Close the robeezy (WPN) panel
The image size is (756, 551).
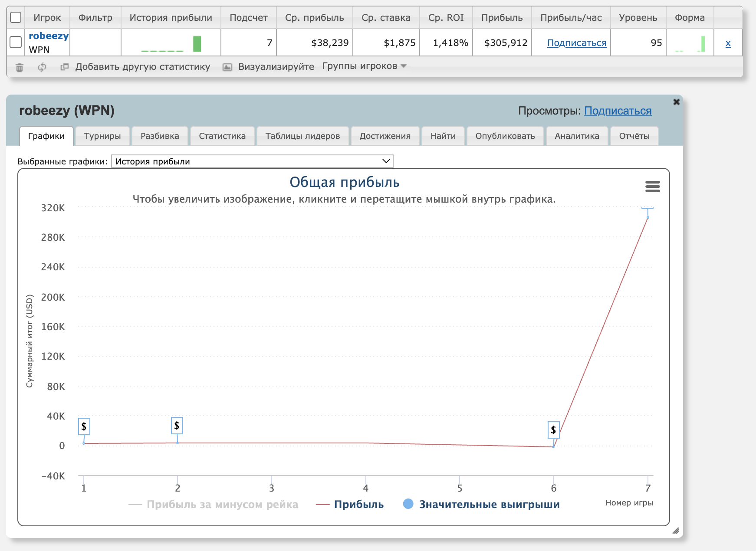[x=676, y=102]
